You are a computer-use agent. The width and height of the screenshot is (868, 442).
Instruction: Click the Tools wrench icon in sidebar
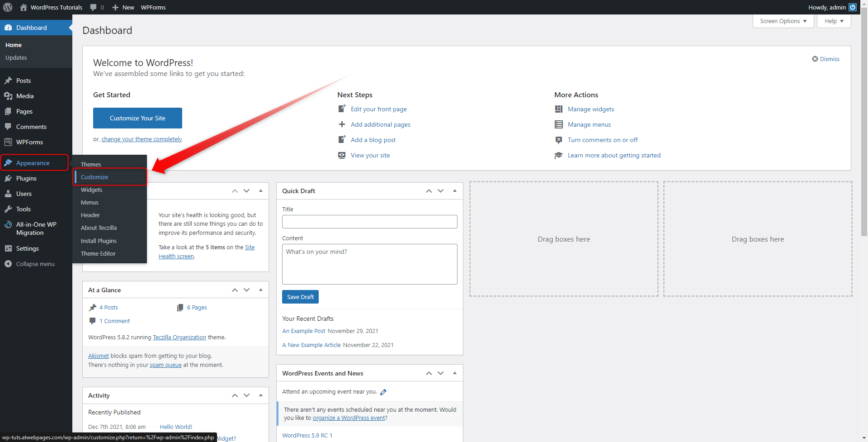coord(8,209)
